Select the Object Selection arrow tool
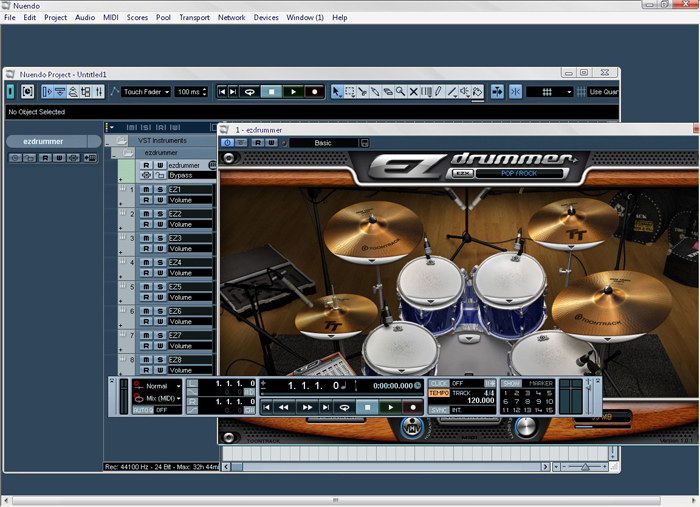This screenshot has width=700, height=507. [337, 92]
